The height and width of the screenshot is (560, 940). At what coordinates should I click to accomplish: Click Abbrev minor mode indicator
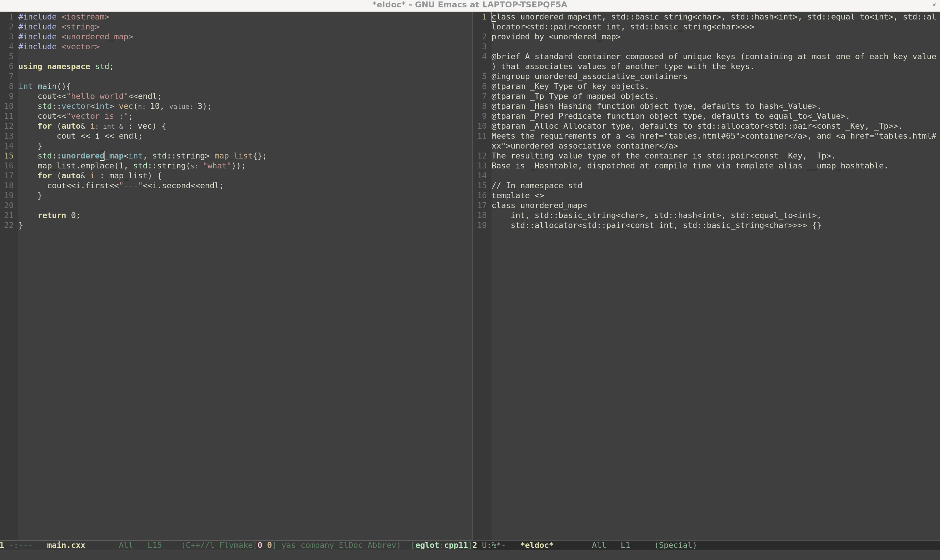382,545
